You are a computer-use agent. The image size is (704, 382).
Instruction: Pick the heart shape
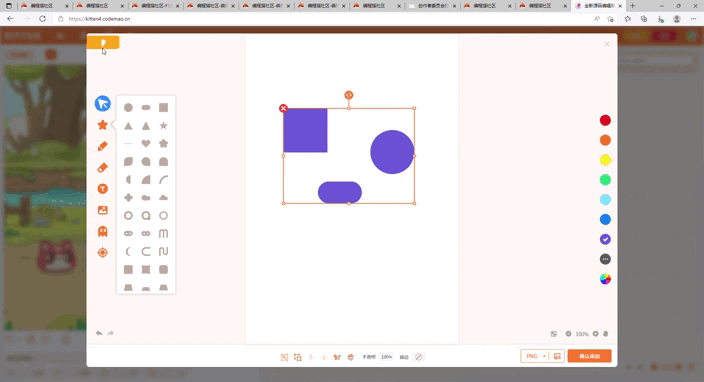tap(146, 144)
